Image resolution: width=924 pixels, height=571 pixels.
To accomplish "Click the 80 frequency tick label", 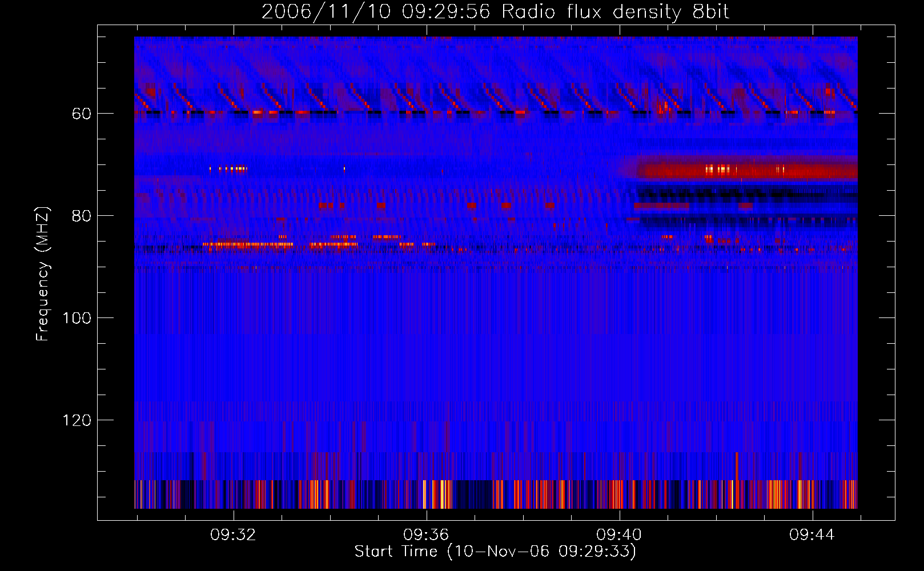I will coord(81,216).
